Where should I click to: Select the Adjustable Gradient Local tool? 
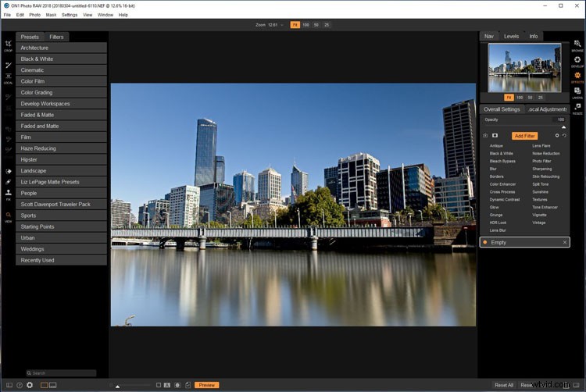(9, 77)
